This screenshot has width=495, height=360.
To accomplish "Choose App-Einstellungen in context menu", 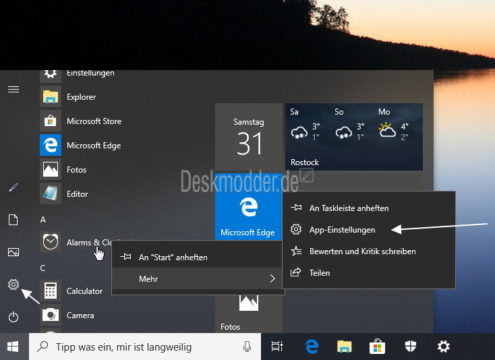I will pos(369,230).
